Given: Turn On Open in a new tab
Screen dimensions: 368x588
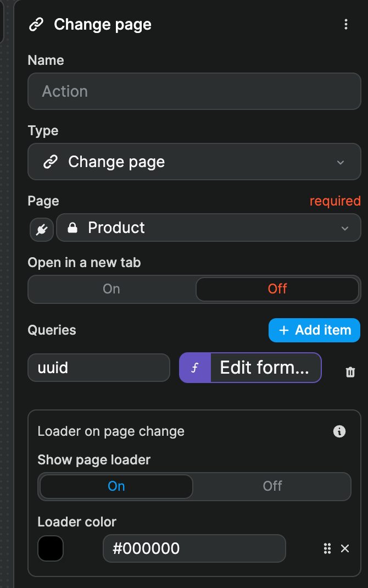Looking at the screenshot, I should point(111,289).
